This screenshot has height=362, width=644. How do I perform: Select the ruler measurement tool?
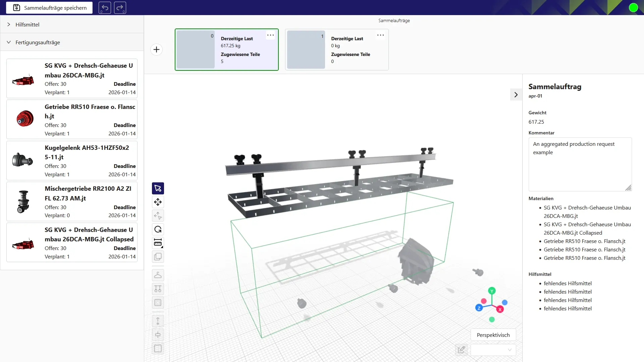click(158, 243)
